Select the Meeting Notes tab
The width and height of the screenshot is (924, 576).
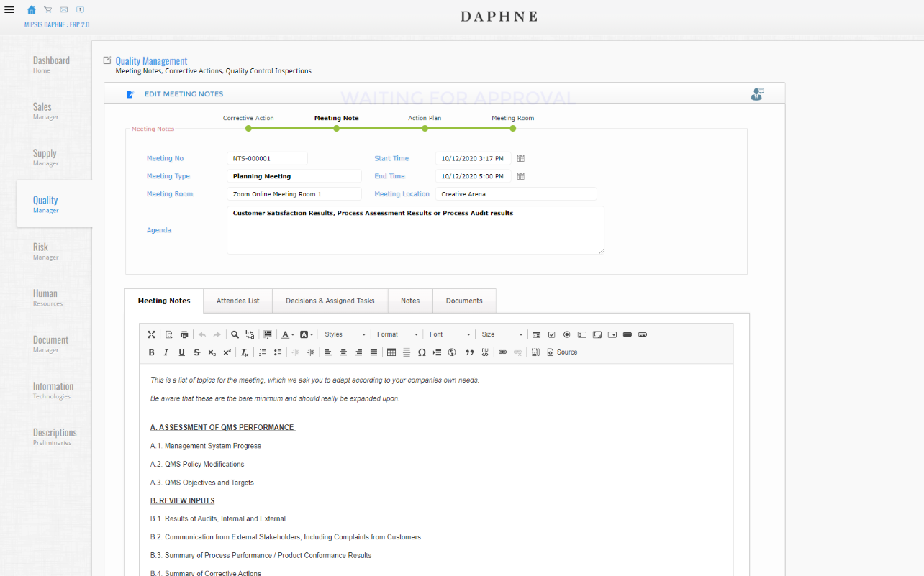[x=164, y=301]
